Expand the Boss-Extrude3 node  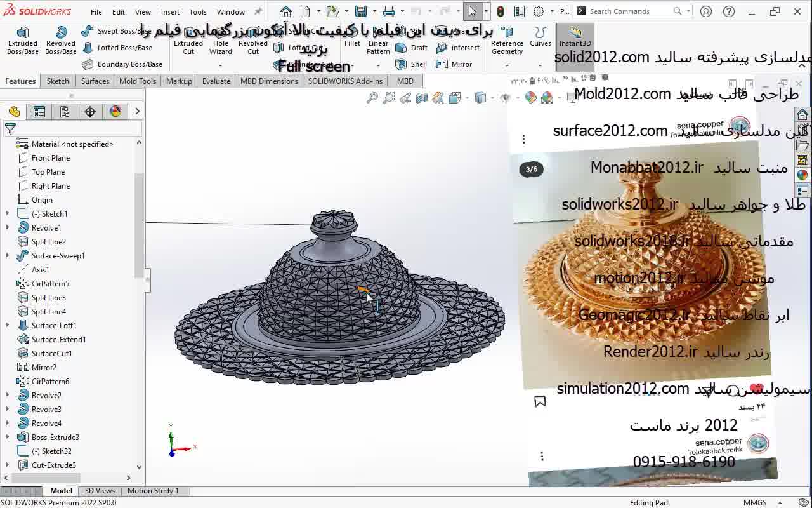[x=8, y=438]
